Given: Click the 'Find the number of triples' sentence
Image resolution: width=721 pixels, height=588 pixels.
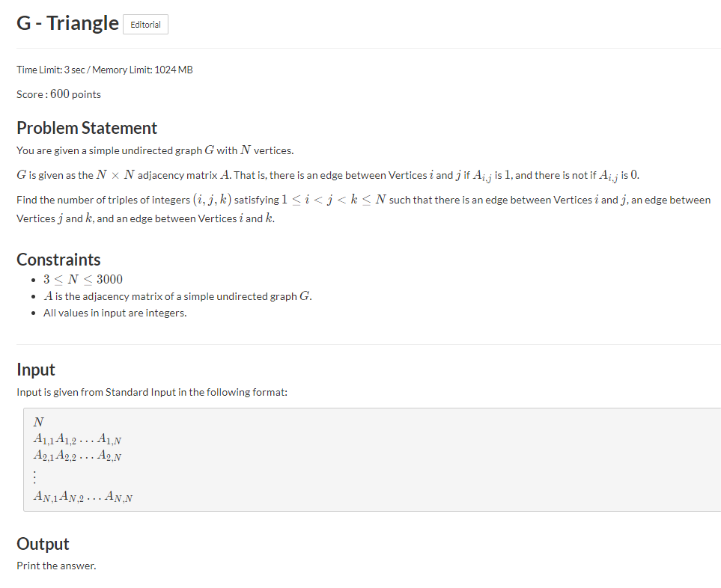Looking at the screenshot, I should pos(364,209).
